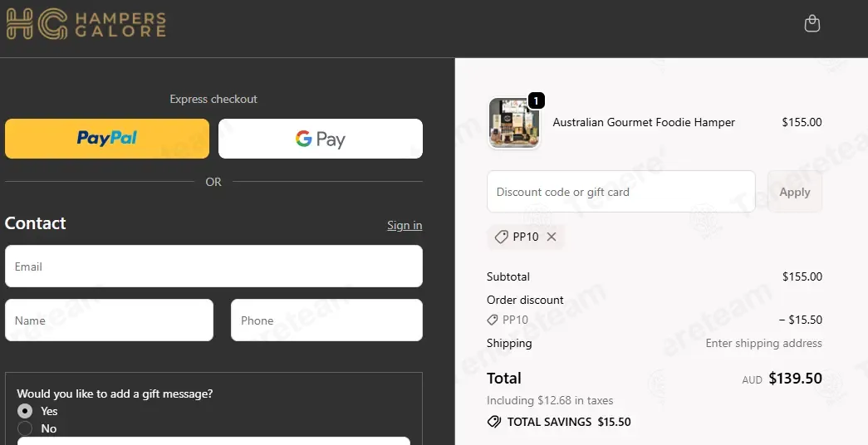Viewport: 868px width, 445px height.
Task: Click the quantity badge on hamper image
Action: [x=536, y=101]
